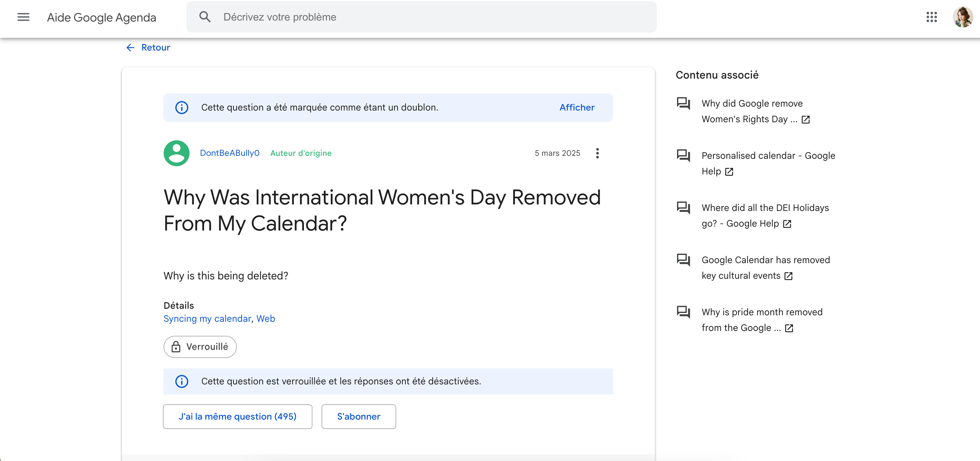The image size is (980, 461).
Task: Open the Web details link
Action: pos(266,319)
